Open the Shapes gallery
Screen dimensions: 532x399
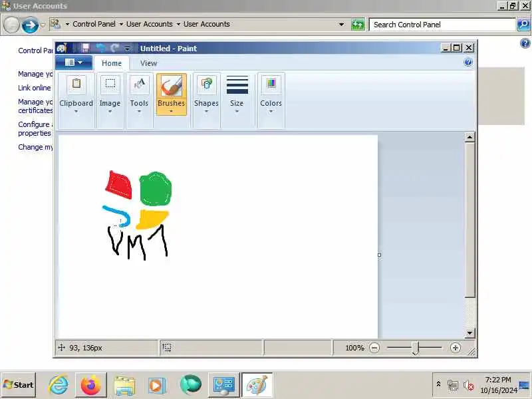click(x=206, y=100)
